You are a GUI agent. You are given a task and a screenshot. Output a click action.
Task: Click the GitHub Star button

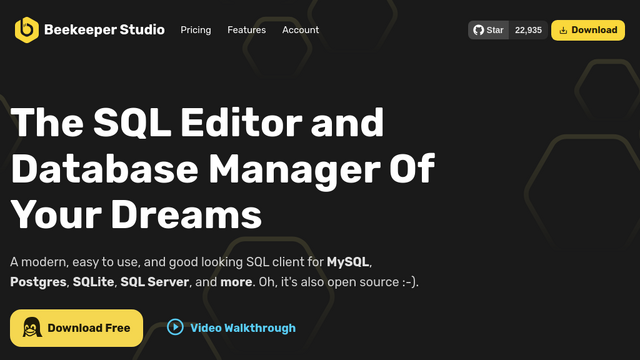(489, 30)
